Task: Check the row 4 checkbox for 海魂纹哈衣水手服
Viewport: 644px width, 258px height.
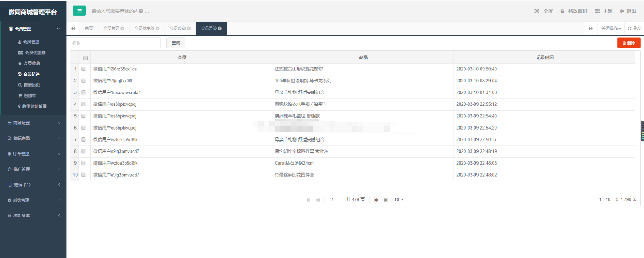Action: point(83,104)
